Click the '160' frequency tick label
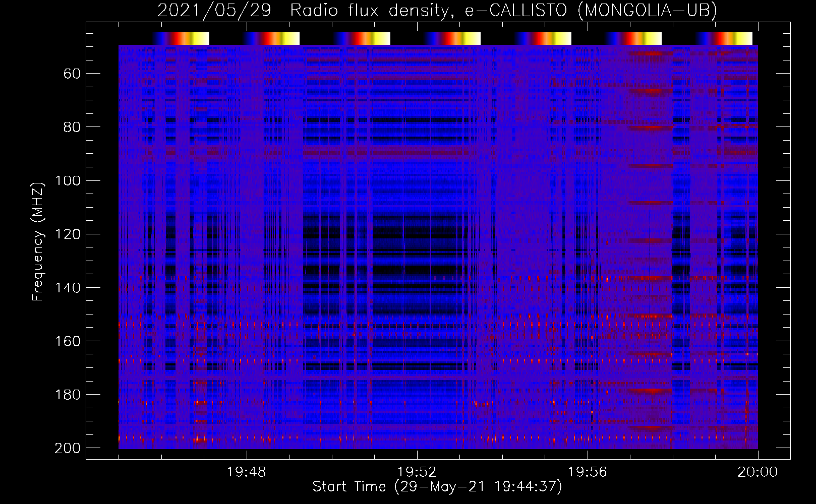 [68, 341]
